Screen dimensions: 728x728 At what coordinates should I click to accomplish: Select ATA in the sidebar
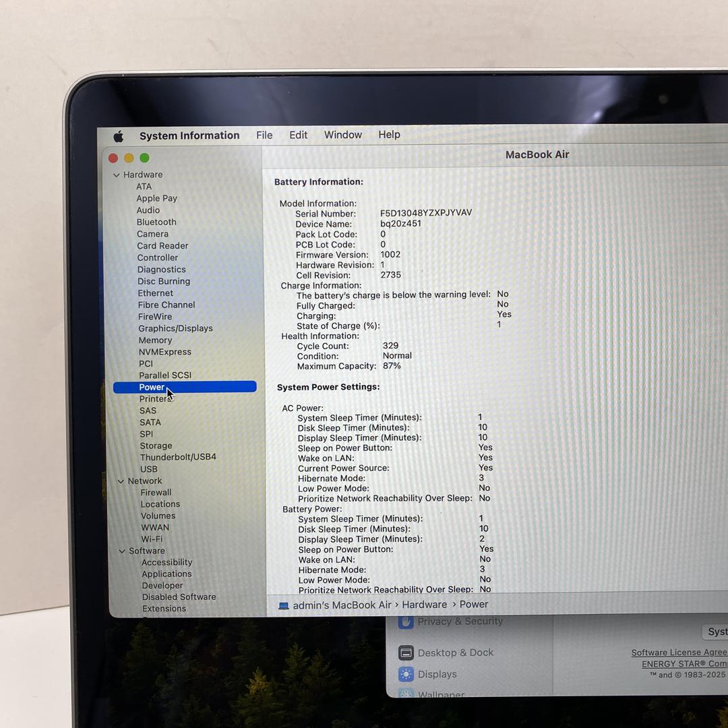click(144, 187)
